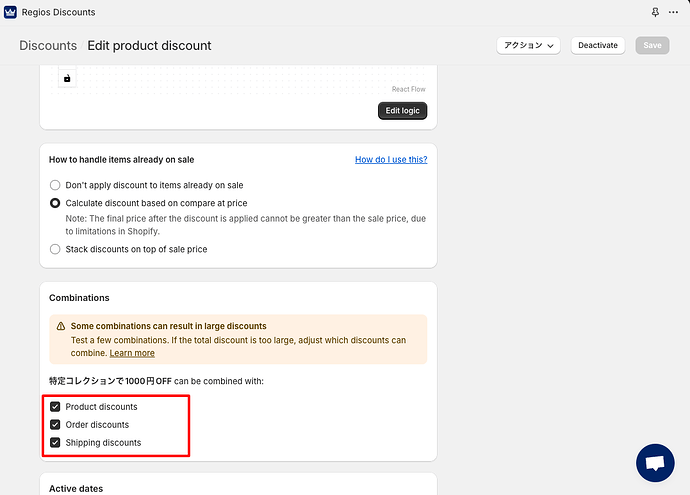This screenshot has height=495, width=690.
Task: Open the How do I use this? link
Action: 391,159
